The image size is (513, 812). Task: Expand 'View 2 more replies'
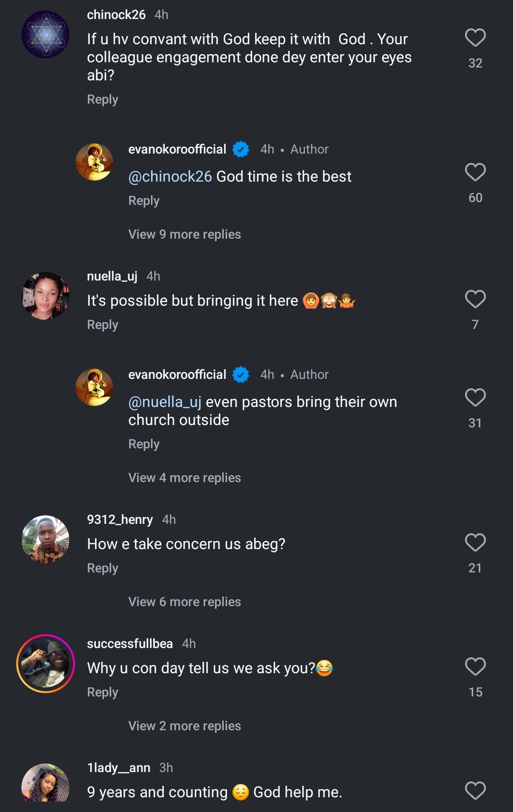[184, 726]
